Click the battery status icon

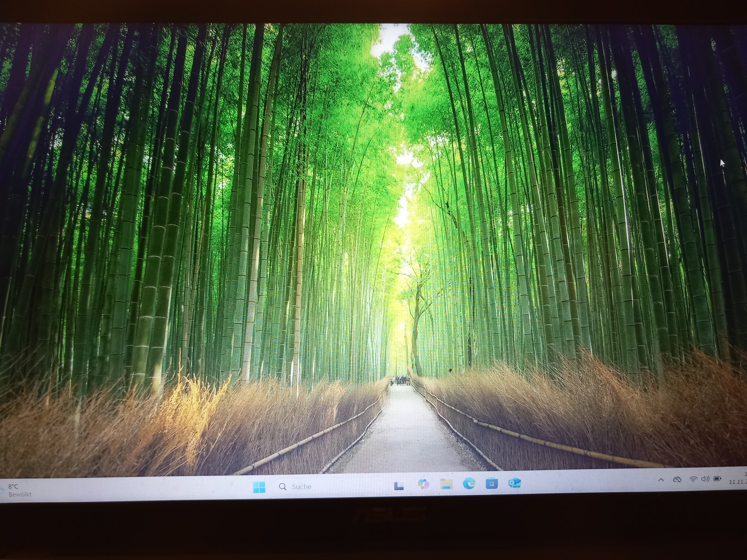(x=717, y=479)
